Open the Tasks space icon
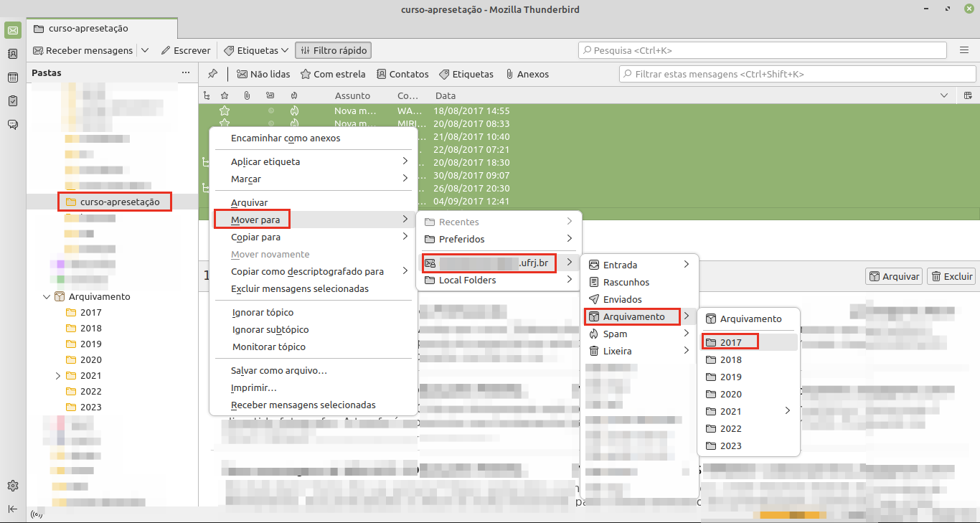The height and width of the screenshot is (523, 980). click(x=13, y=101)
